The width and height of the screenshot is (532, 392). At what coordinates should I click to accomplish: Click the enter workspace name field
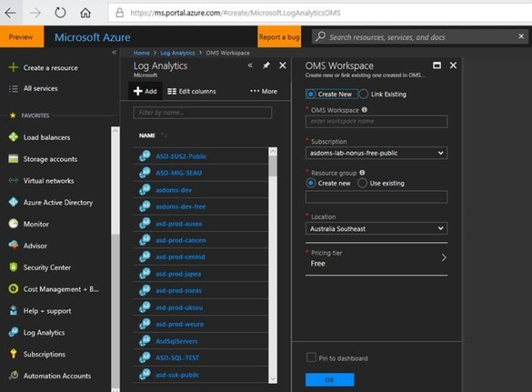pos(376,121)
